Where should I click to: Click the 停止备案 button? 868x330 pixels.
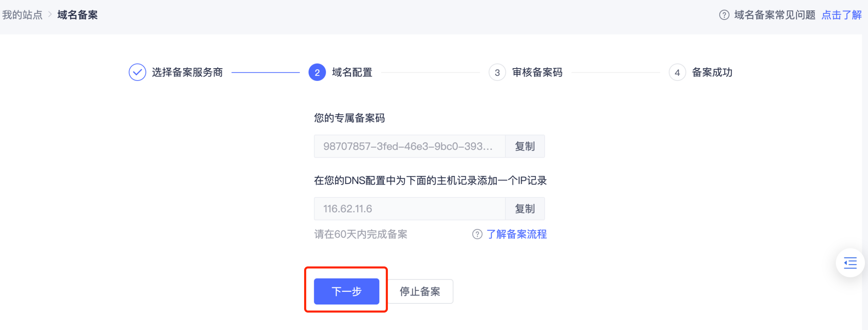420,291
